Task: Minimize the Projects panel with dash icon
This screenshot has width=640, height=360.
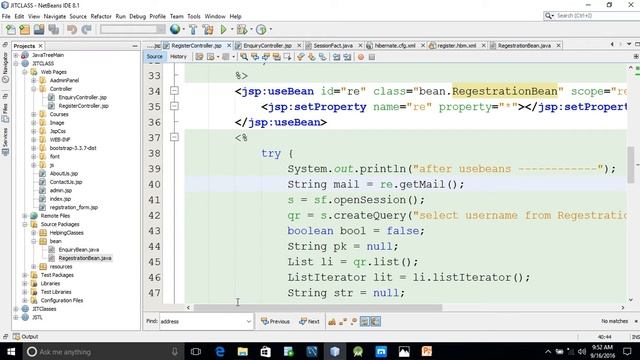Action: pyautogui.click(x=135, y=46)
